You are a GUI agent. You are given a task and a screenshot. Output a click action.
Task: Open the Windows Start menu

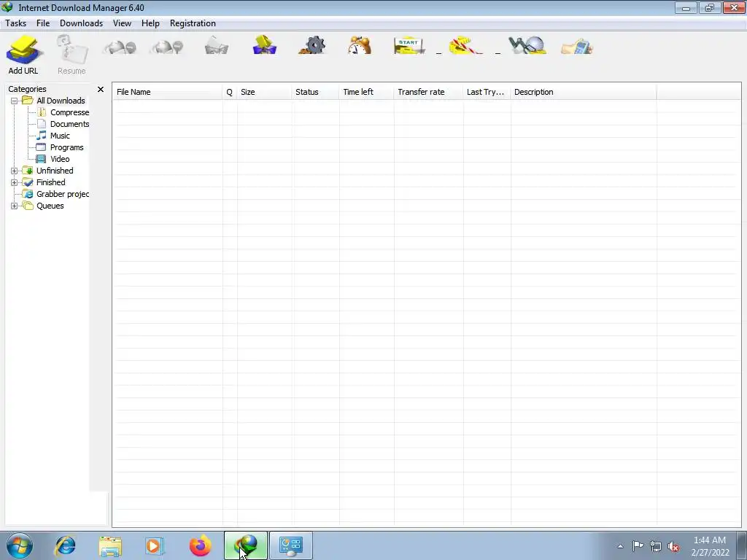coord(20,545)
